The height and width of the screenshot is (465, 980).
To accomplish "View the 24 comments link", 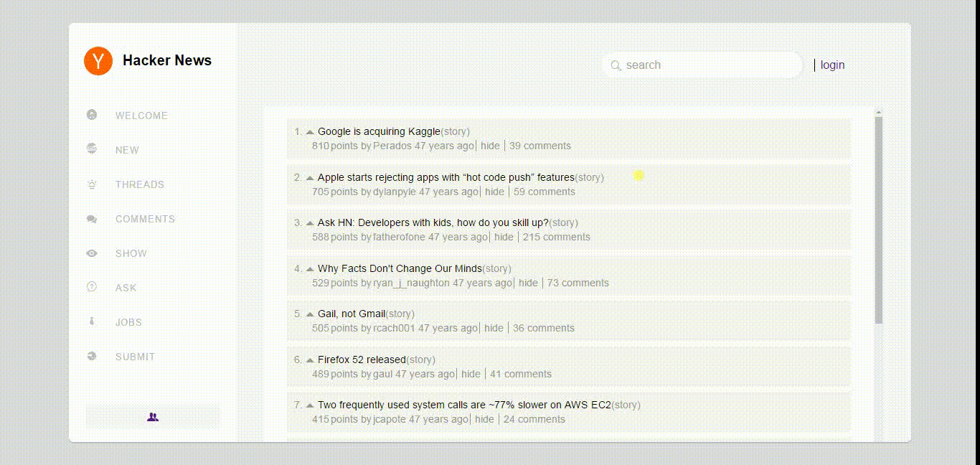I will click(534, 419).
